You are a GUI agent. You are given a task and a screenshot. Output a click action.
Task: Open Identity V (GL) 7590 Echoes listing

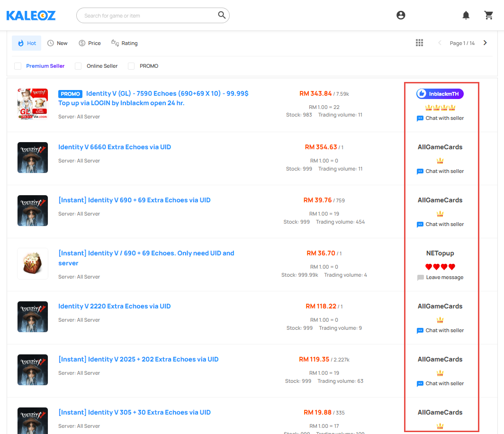(153, 98)
